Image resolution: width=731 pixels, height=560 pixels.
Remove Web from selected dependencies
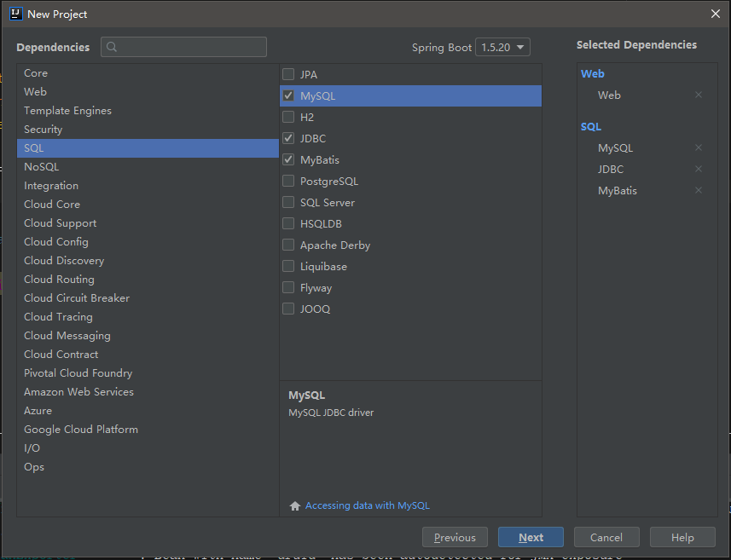point(699,95)
